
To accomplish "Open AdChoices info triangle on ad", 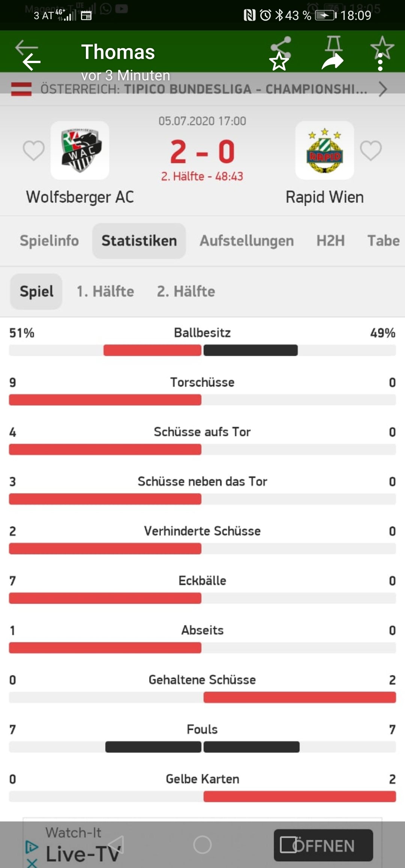I will coord(32,846).
